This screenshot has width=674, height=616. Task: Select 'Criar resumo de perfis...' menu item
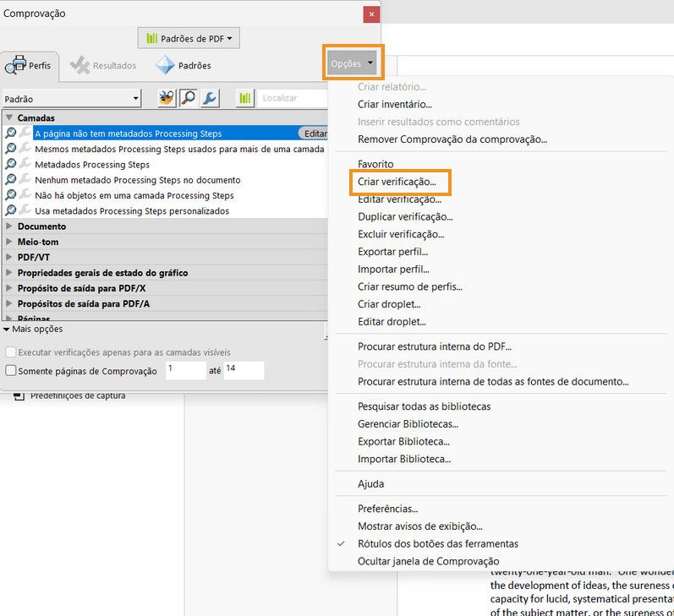409,287
